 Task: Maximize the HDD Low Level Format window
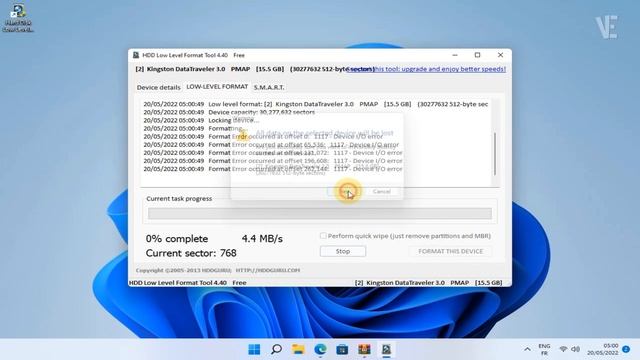pyautogui.click(x=478, y=55)
